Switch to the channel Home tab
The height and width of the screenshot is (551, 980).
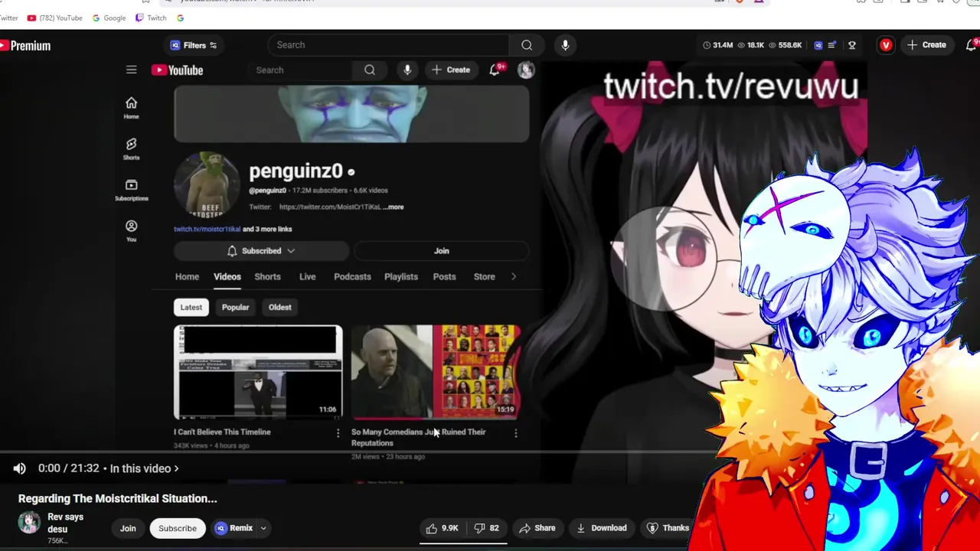[187, 276]
